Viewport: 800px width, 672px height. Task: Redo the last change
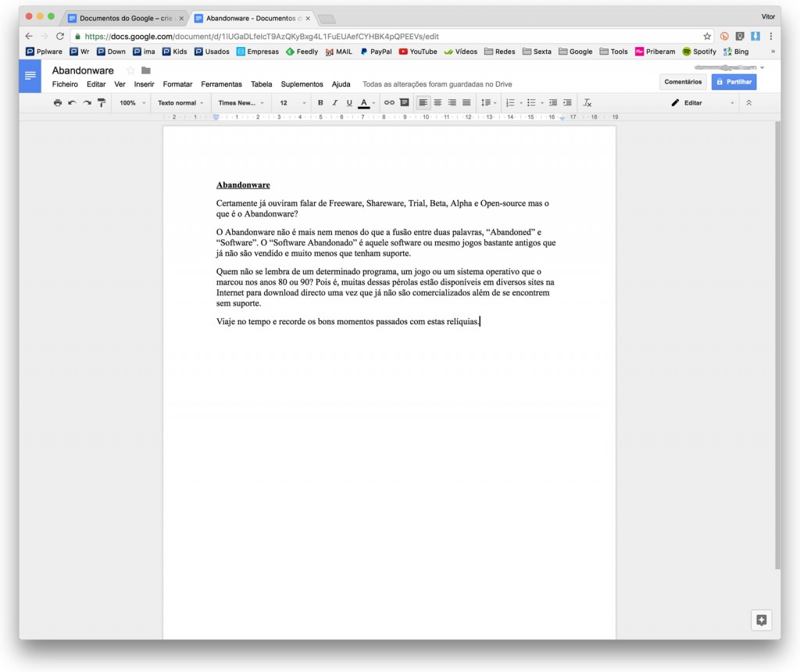(89, 102)
